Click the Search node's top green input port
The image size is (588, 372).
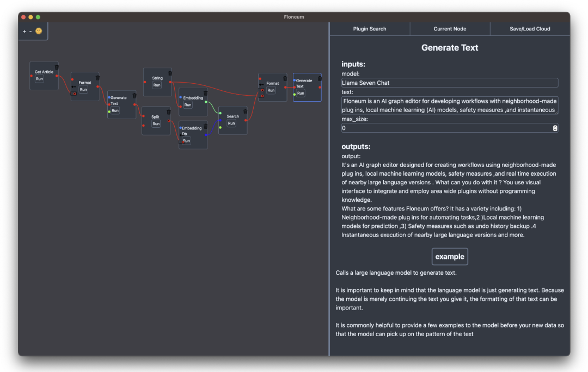point(220,113)
